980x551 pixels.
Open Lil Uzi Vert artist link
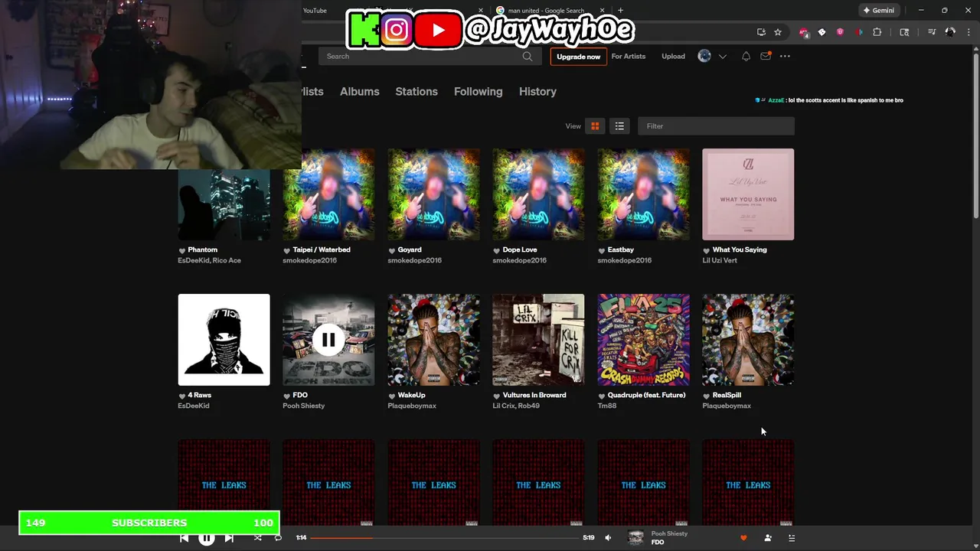tap(720, 260)
